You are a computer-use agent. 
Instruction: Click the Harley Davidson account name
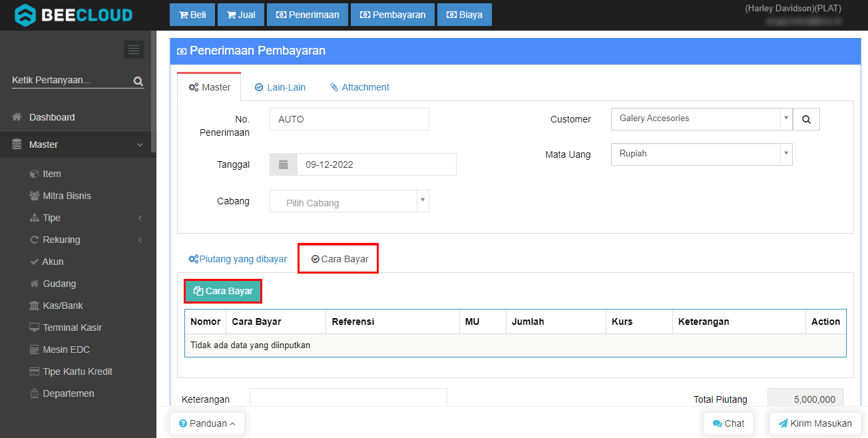click(793, 9)
